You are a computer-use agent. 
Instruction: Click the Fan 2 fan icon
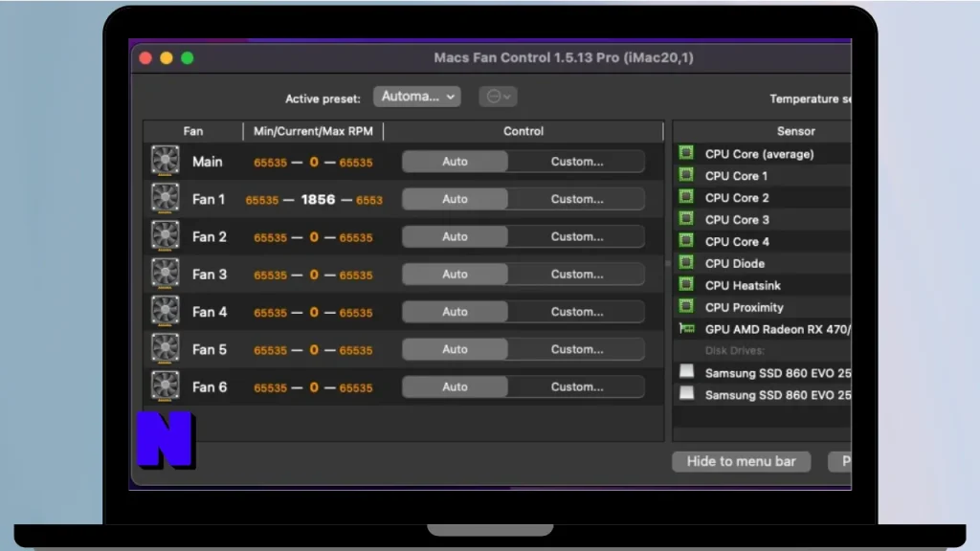165,235
